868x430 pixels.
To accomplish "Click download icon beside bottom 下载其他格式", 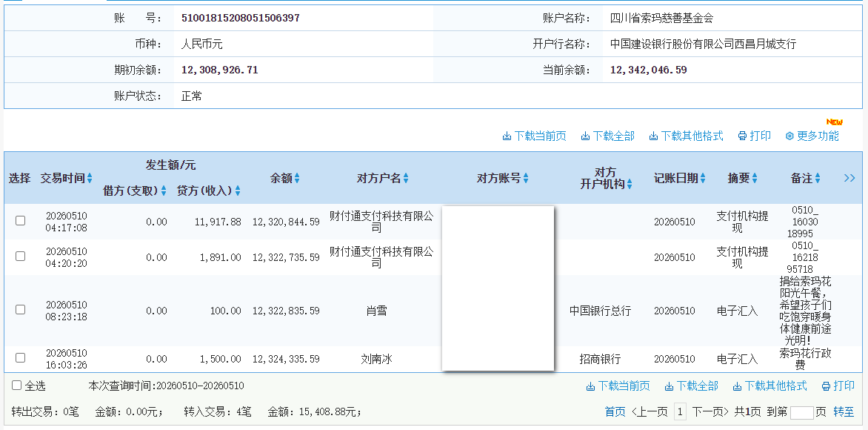I will (738, 386).
